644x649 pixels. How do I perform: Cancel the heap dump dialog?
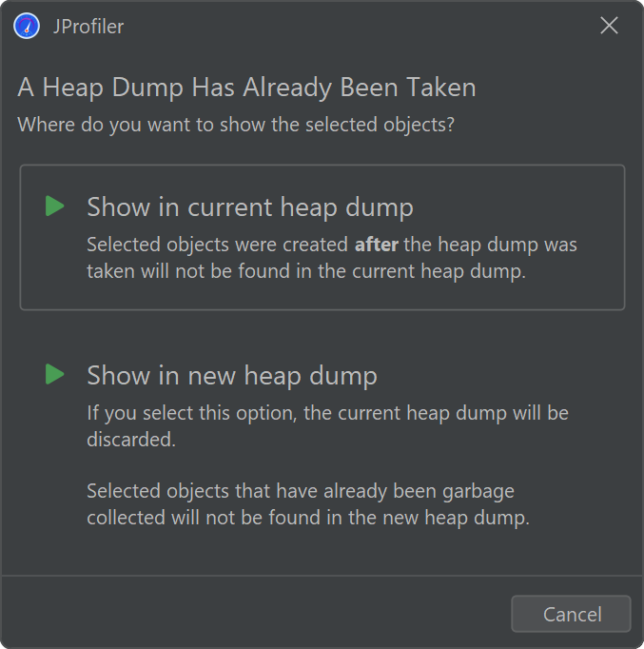[571, 614]
